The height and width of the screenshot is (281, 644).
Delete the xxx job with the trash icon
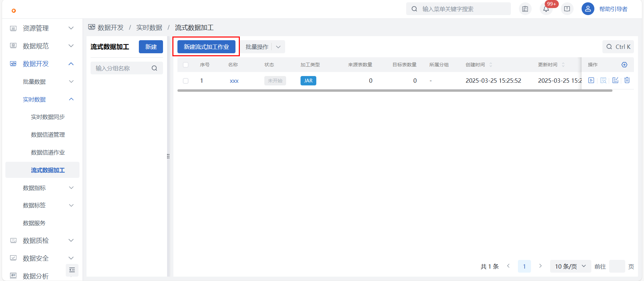click(627, 80)
